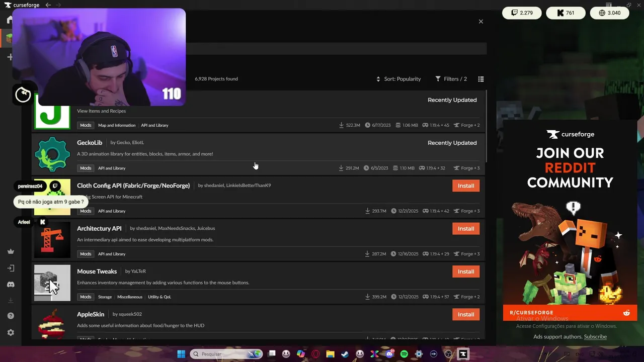The image size is (644, 362).
Task: Click the plus add-game sidebar icon
Action: [10, 57]
